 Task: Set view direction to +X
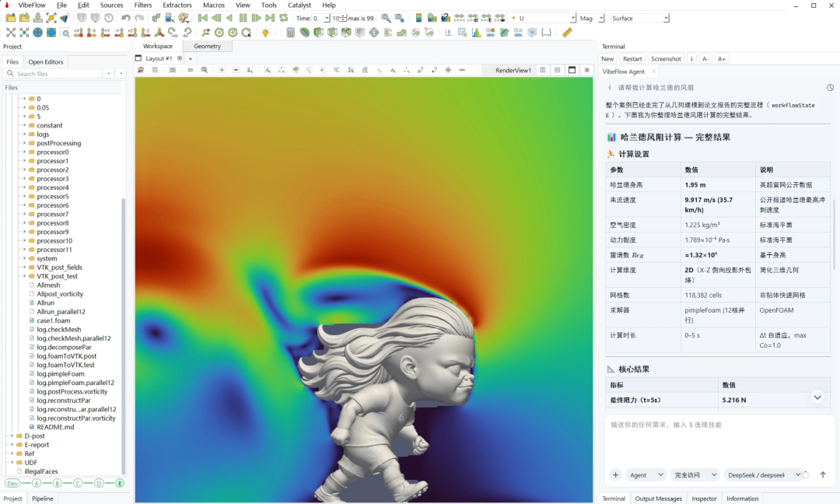[79, 33]
